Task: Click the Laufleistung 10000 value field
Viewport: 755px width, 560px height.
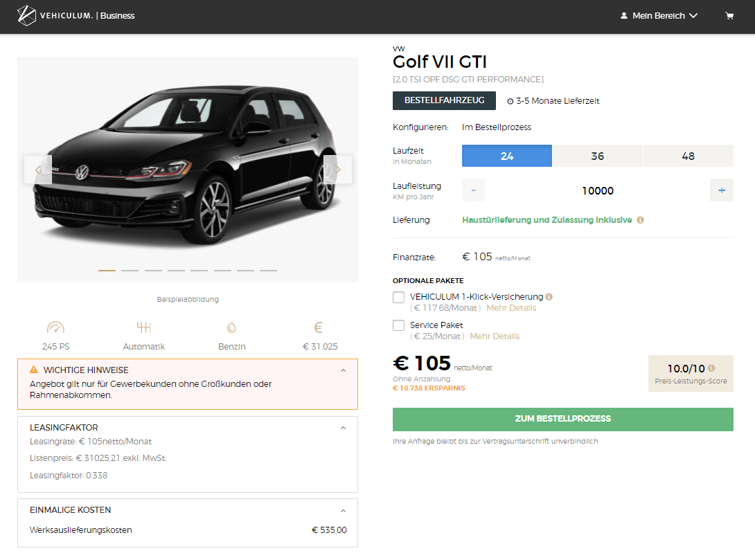Action: coord(598,191)
